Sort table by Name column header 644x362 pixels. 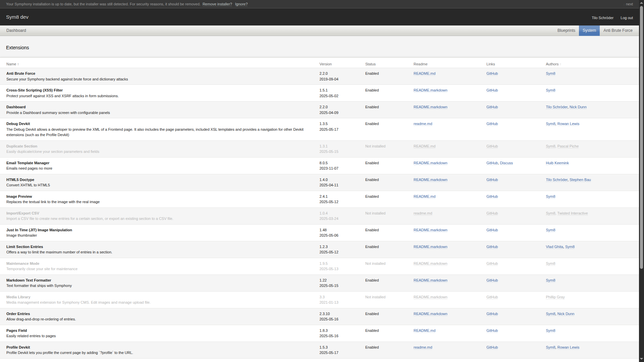(x=11, y=64)
